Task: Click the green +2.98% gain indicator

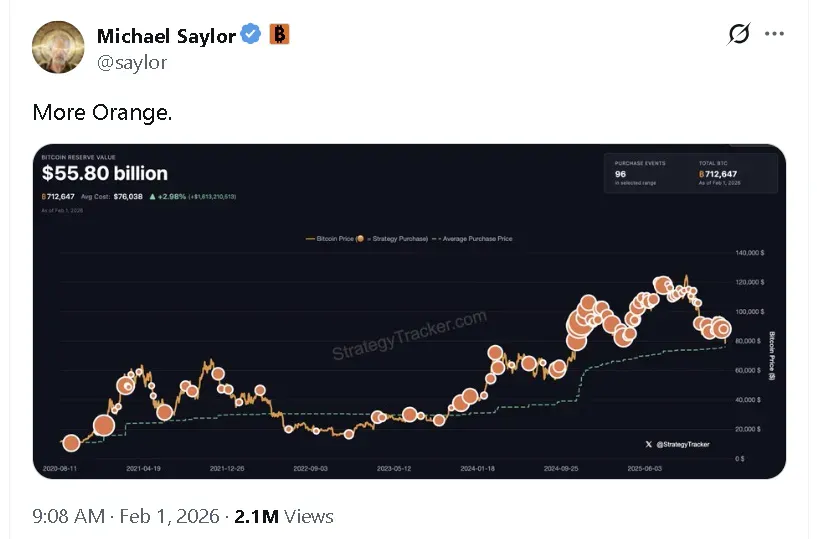Action: [166, 196]
